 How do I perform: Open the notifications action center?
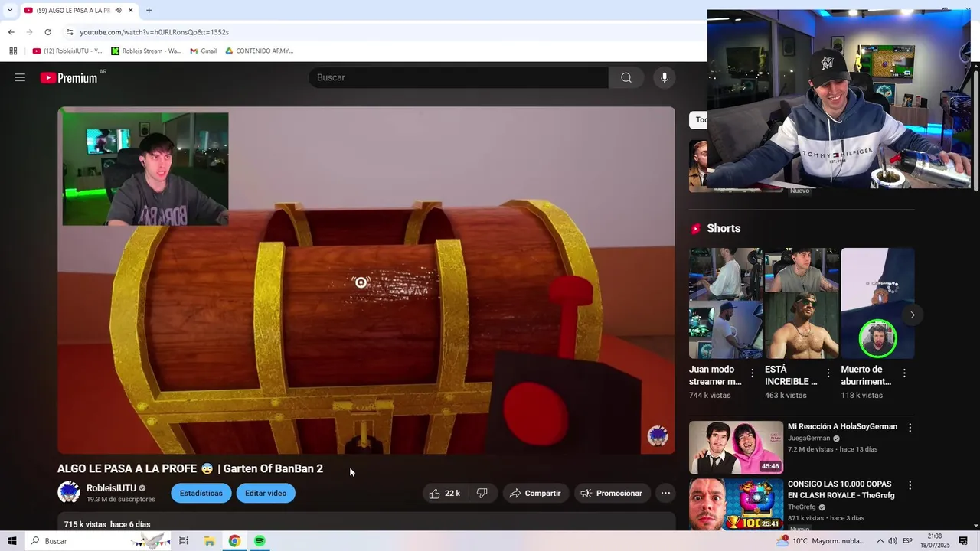click(964, 541)
